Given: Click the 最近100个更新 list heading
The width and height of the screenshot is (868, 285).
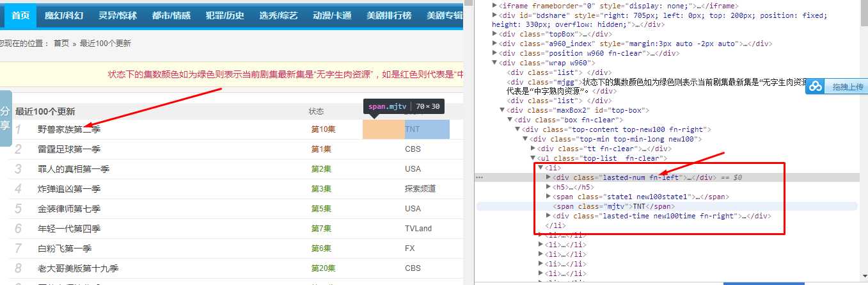Looking at the screenshot, I should (x=45, y=111).
